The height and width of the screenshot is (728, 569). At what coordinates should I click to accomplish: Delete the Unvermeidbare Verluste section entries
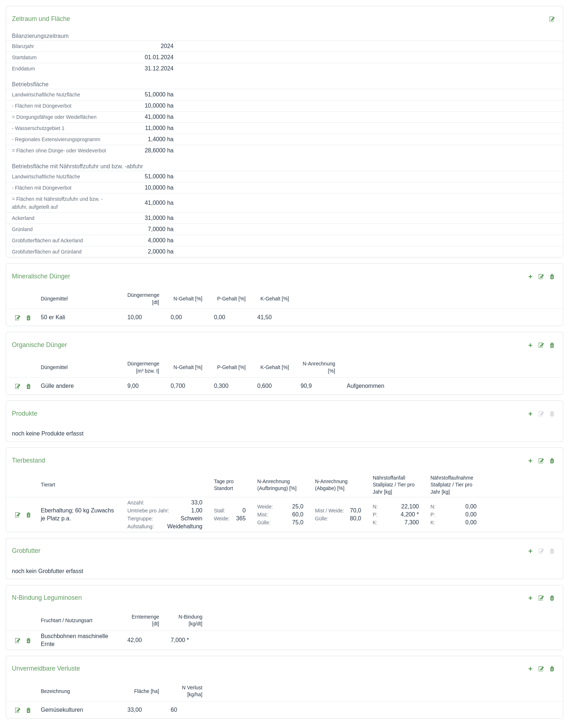(552, 669)
